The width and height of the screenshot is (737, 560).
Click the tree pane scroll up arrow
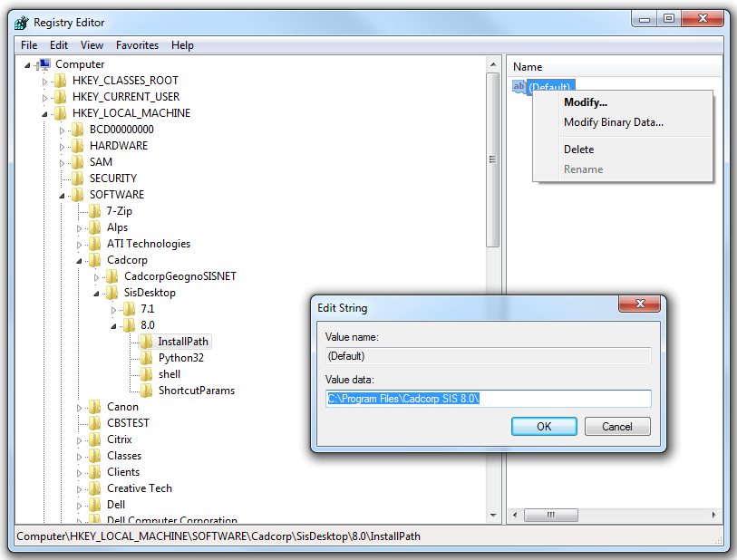pyautogui.click(x=493, y=64)
